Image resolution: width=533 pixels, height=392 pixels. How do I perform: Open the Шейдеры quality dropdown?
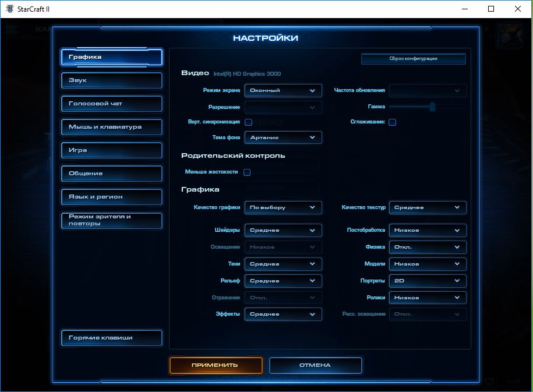tap(283, 230)
